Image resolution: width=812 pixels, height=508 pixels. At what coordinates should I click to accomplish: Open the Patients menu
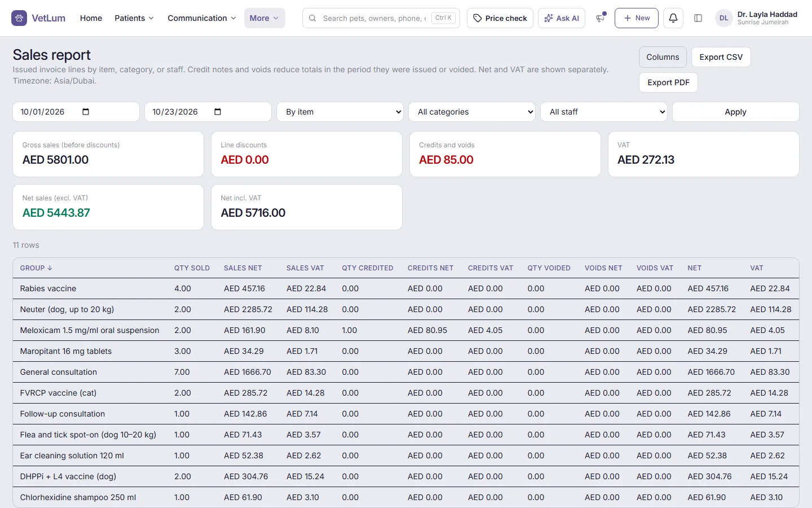click(134, 18)
